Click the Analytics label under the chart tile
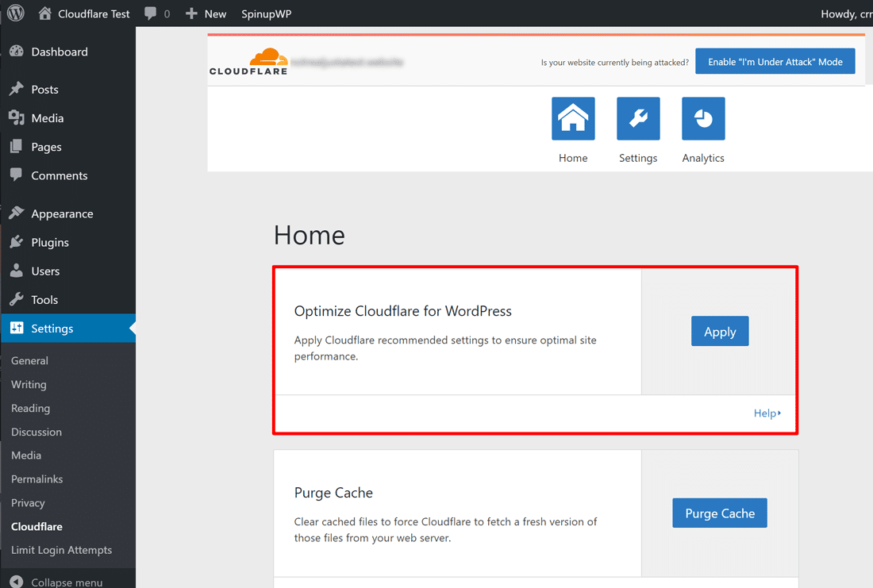The height and width of the screenshot is (588, 873). pos(703,158)
